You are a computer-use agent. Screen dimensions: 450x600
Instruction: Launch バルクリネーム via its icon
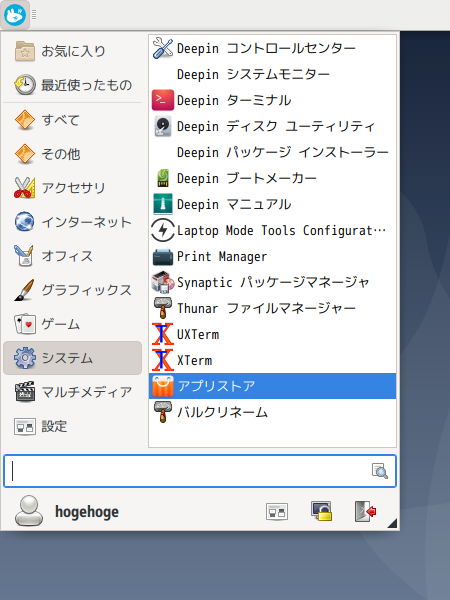[x=163, y=412]
